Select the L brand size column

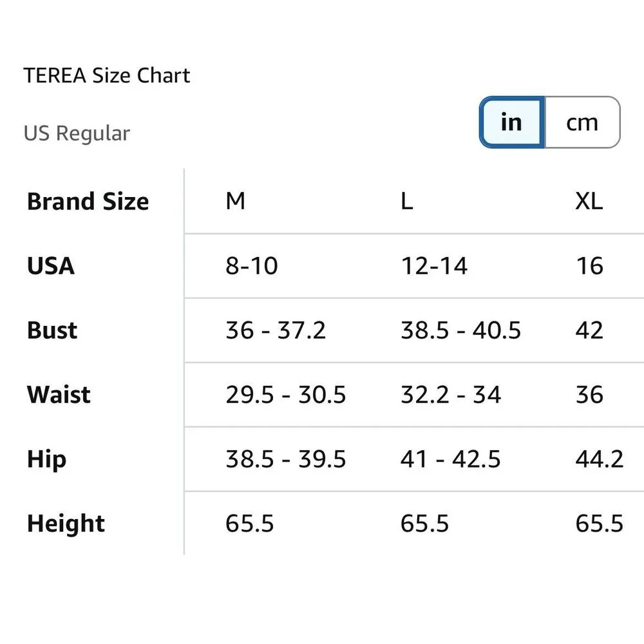pos(406,202)
